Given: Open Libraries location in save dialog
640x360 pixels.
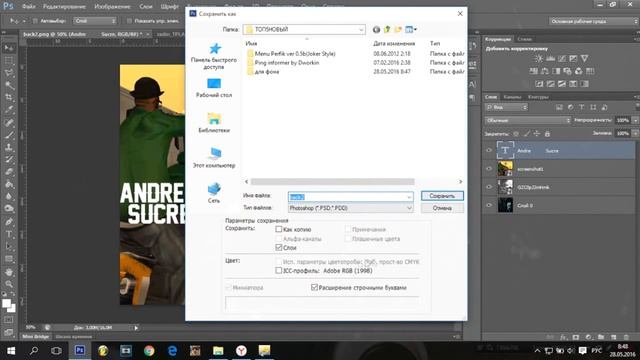Looking at the screenshot, I should tap(214, 123).
